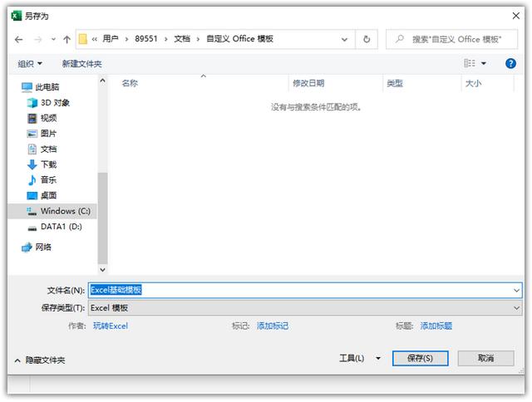Select 此电脑 in navigation pane

(47, 87)
